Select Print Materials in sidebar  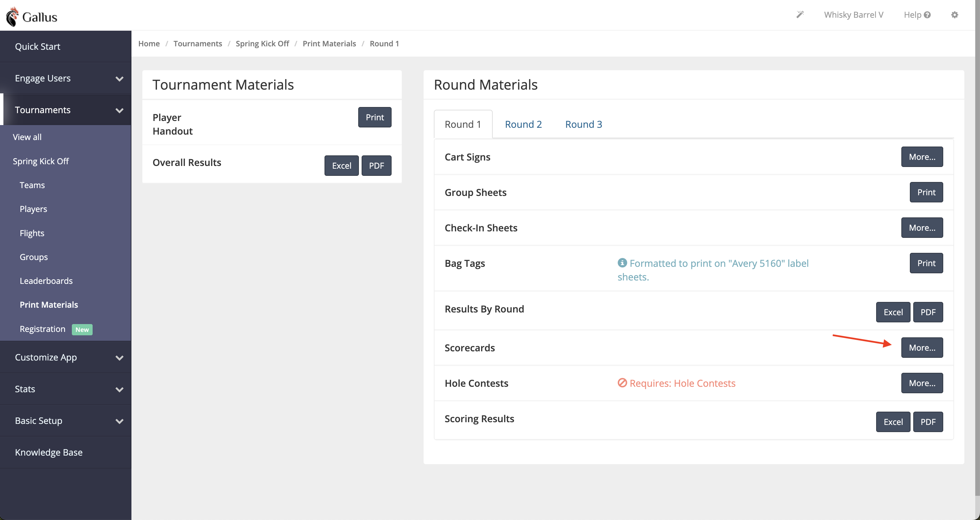click(x=49, y=305)
